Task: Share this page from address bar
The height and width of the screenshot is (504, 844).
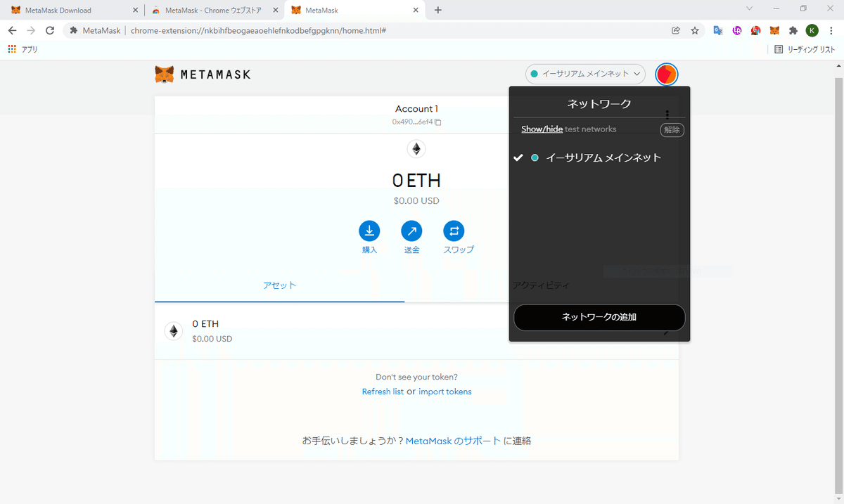Action: coord(676,30)
